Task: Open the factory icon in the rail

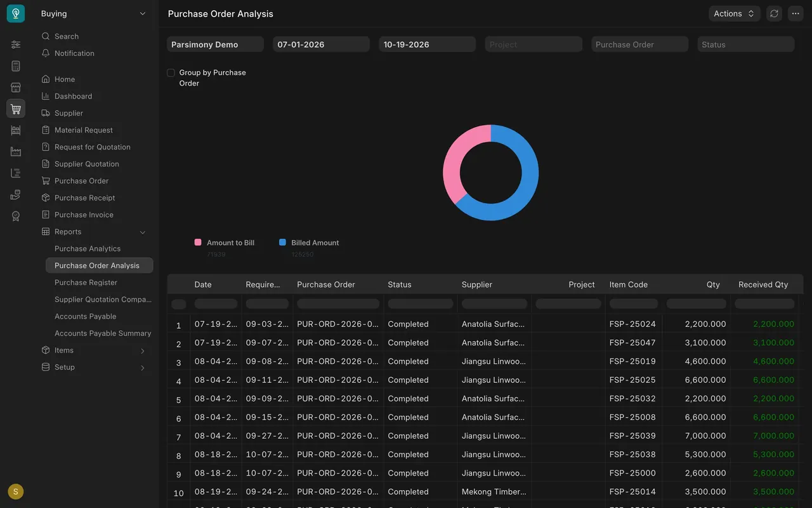Action: pos(16,152)
